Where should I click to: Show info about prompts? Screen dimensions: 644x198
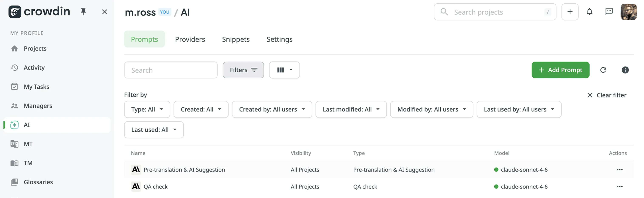[625, 70]
